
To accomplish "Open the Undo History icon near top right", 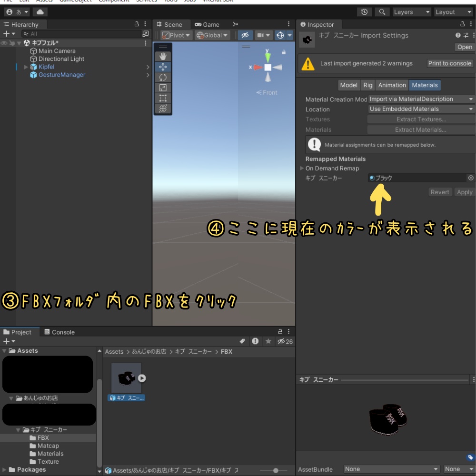I will coord(365,11).
